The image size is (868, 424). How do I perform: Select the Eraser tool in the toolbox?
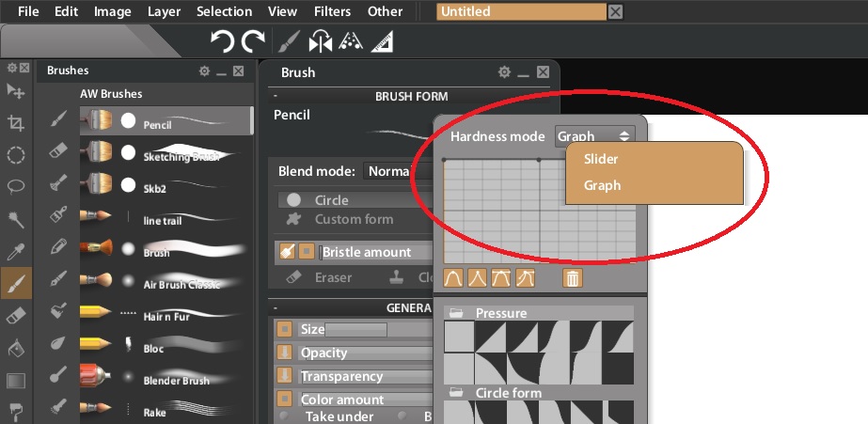[15, 316]
